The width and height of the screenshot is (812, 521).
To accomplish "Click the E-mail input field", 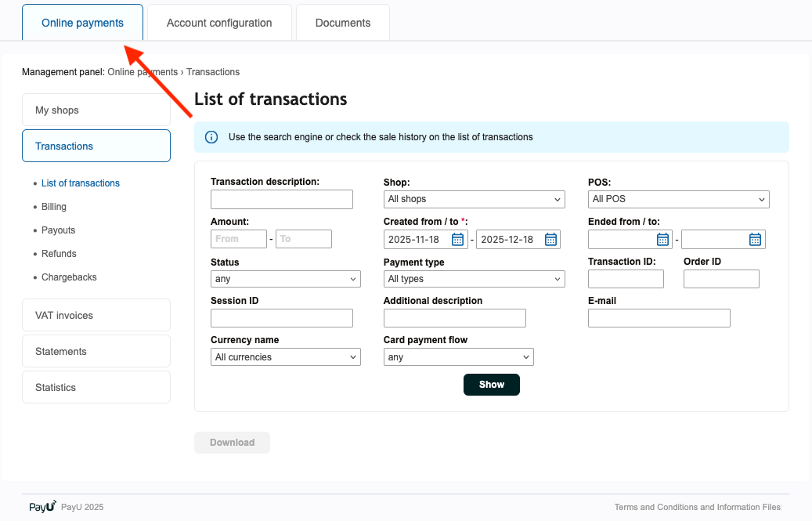I will [659, 318].
